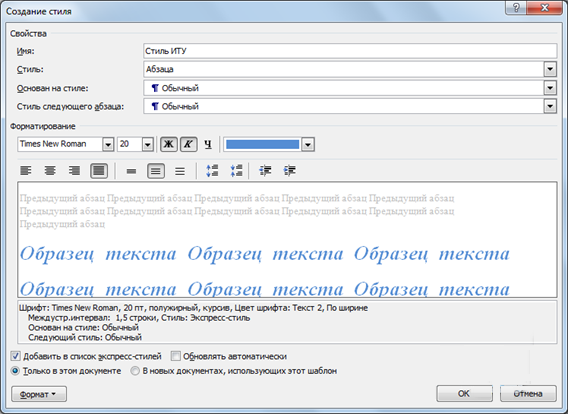Decrease paragraph spacing icon

pyautogui.click(x=237, y=171)
